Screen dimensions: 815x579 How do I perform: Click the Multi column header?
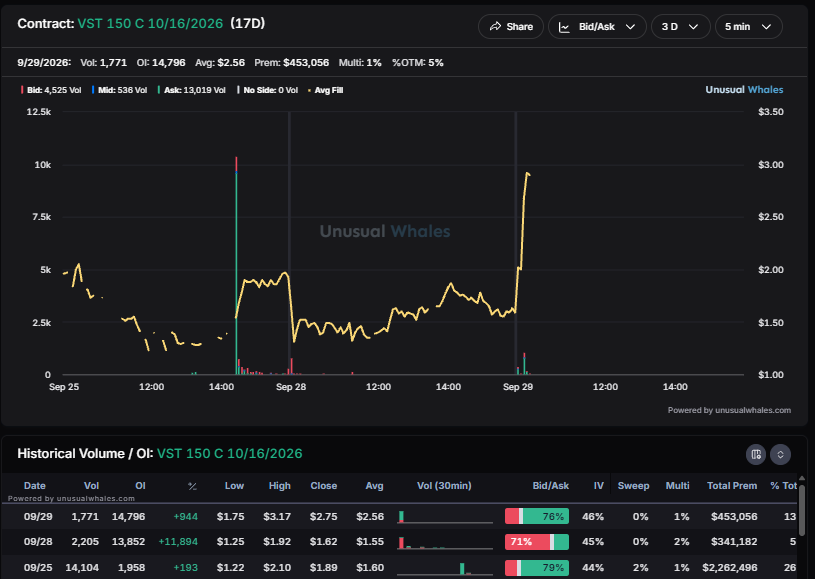tap(677, 485)
